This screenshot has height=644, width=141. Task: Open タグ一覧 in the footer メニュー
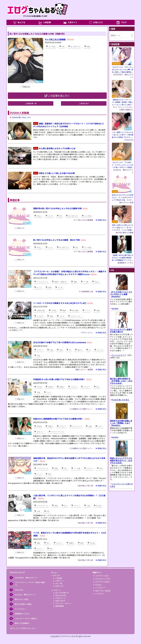point(59,583)
